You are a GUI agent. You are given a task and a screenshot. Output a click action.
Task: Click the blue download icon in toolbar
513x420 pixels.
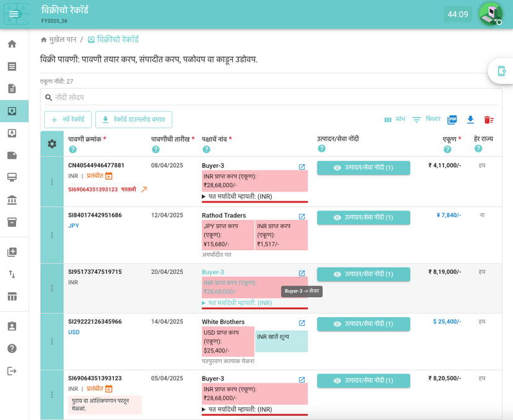(x=470, y=120)
